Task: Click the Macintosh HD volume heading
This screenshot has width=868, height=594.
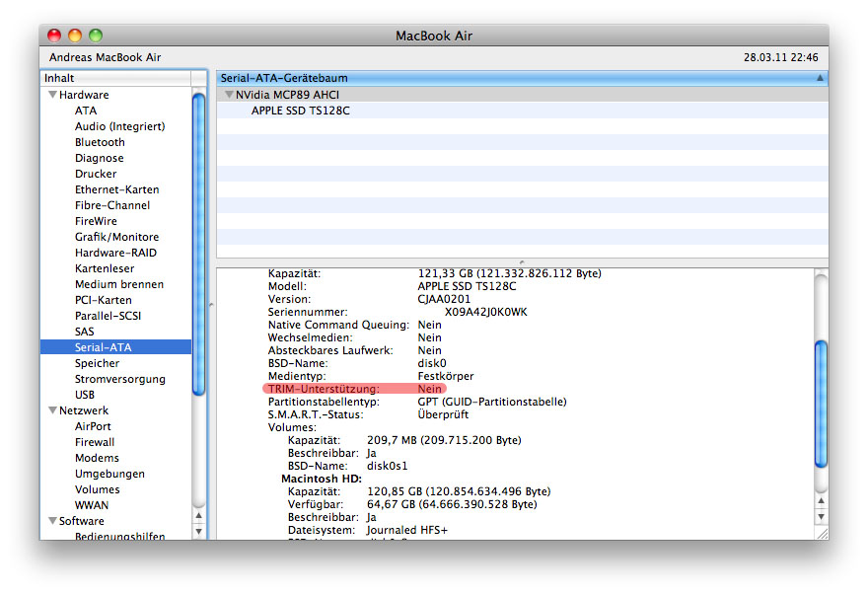Action: tap(322, 479)
